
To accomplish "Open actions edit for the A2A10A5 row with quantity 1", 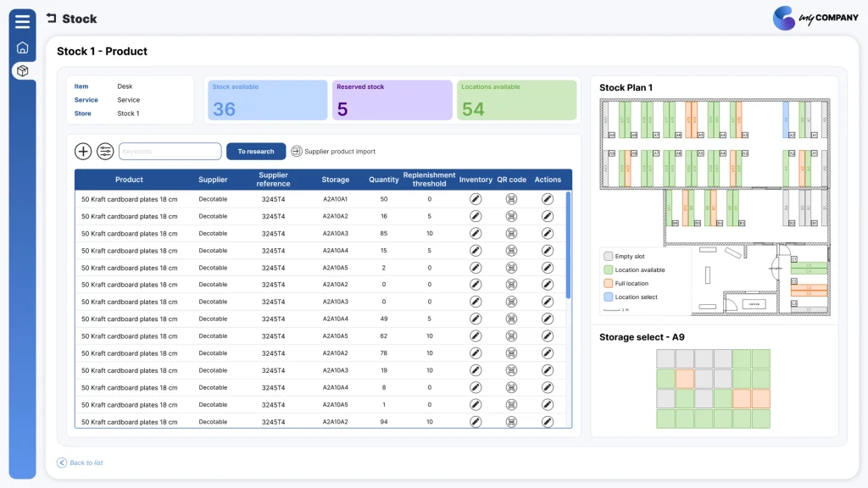I will (548, 404).
